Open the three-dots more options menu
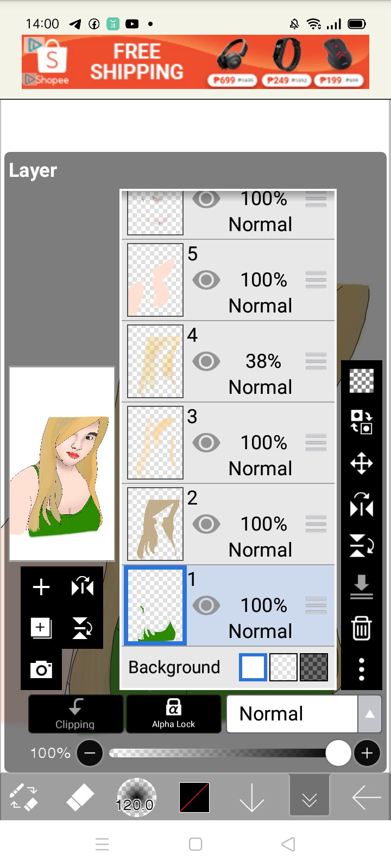 361,669
